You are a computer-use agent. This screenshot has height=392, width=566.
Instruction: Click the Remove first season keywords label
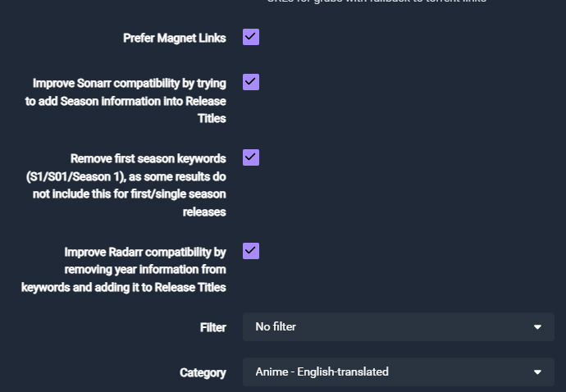click(x=148, y=158)
